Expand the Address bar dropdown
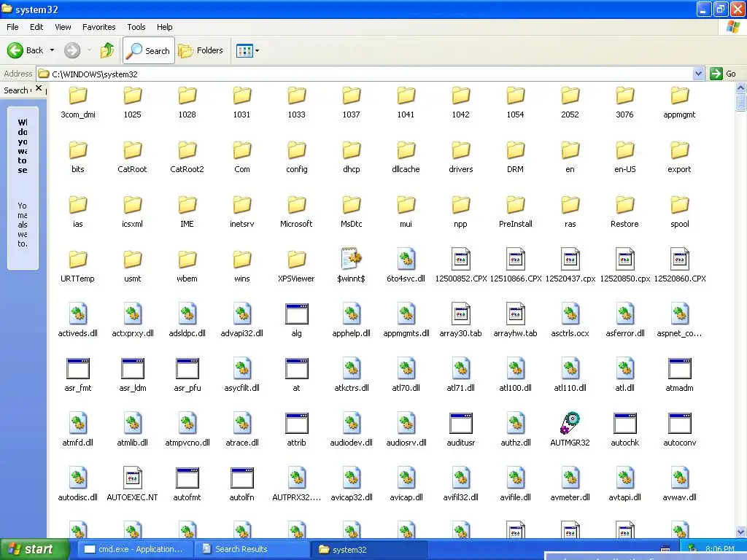The image size is (747, 560). (x=698, y=74)
